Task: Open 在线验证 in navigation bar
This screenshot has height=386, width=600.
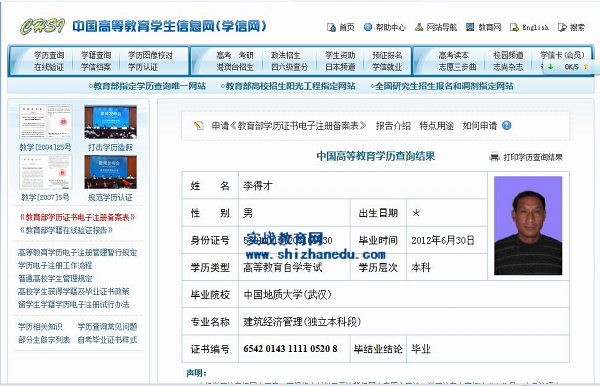Action: pyautogui.click(x=49, y=67)
